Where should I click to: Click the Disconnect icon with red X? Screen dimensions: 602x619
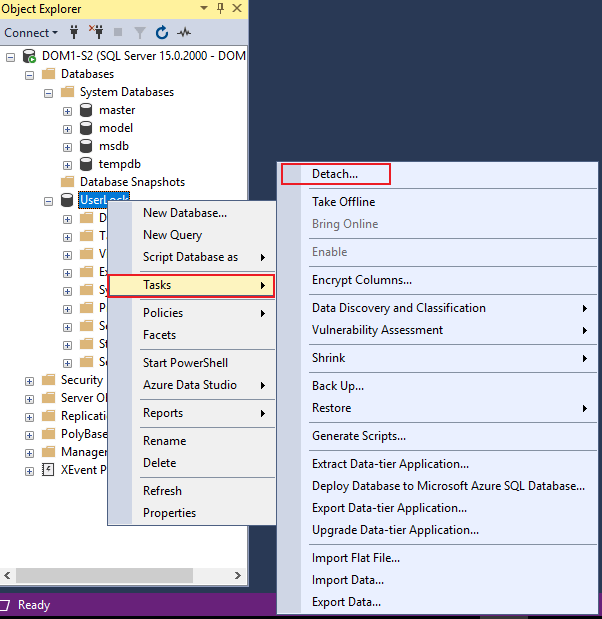(96, 32)
